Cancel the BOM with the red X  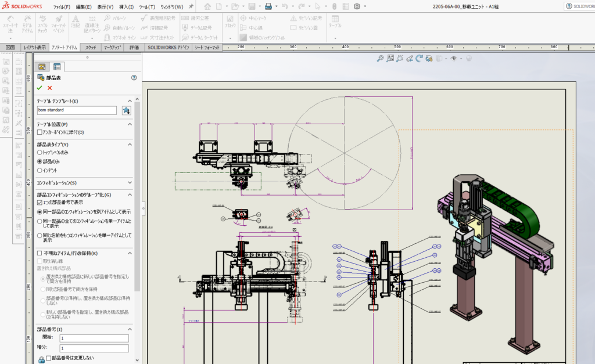click(x=50, y=88)
